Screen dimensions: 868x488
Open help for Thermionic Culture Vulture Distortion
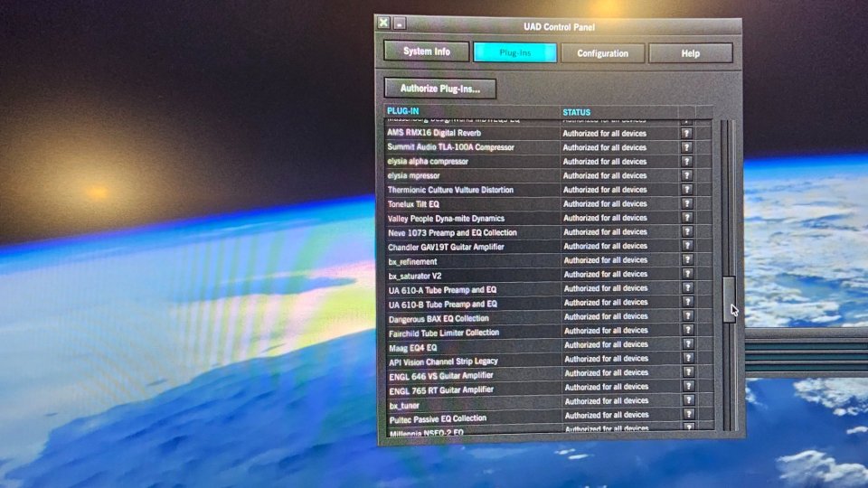[687, 189]
